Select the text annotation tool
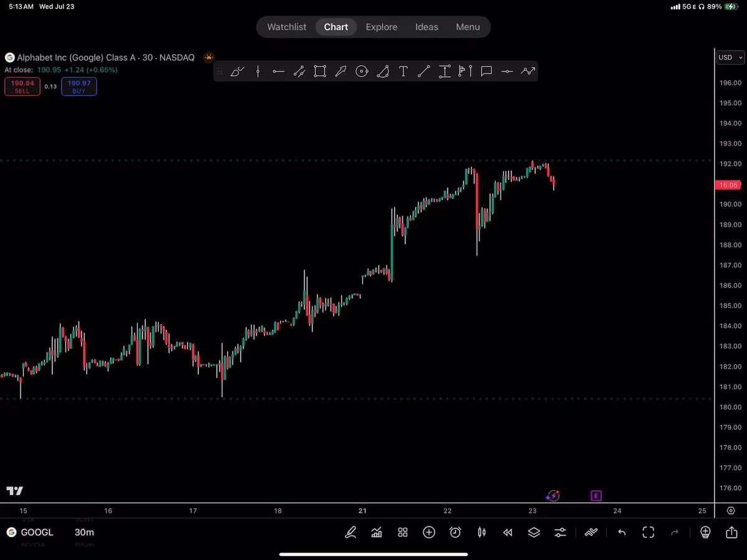This screenshot has width=747, height=560. (x=403, y=72)
